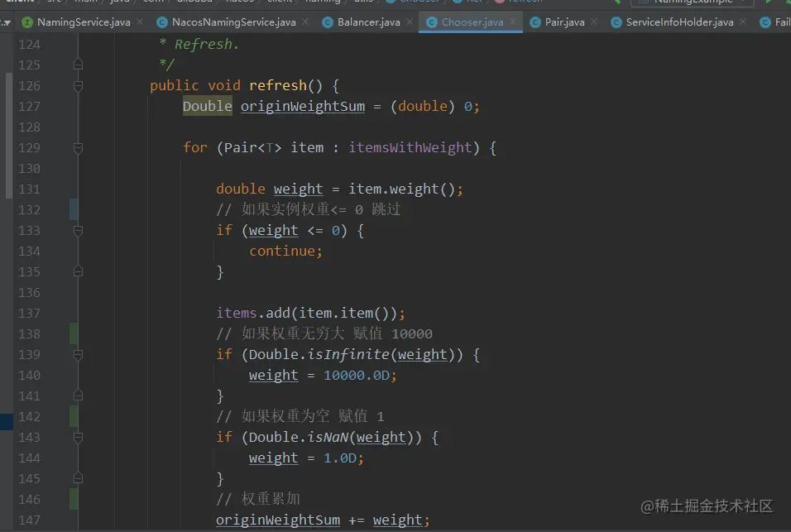The height and width of the screenshot is (532, 791).
Task: Click the refresh method name at line 126
Action: pyautogui.click(x=278, y=86)
